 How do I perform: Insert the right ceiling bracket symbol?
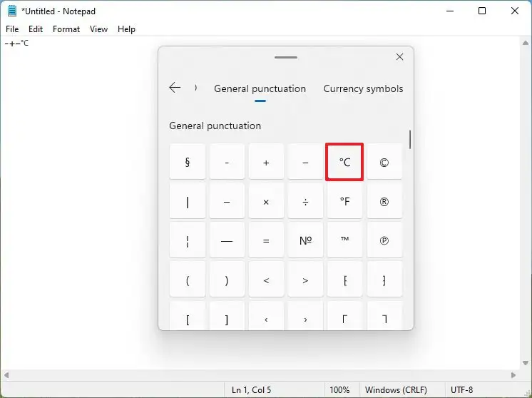[384, 316]
